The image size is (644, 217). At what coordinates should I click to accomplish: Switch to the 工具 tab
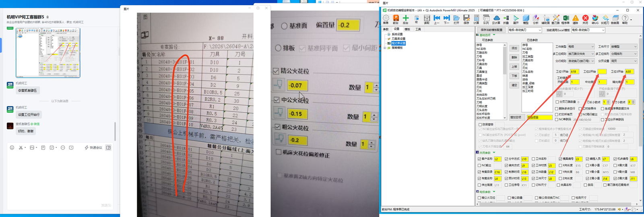click(418, 29)
